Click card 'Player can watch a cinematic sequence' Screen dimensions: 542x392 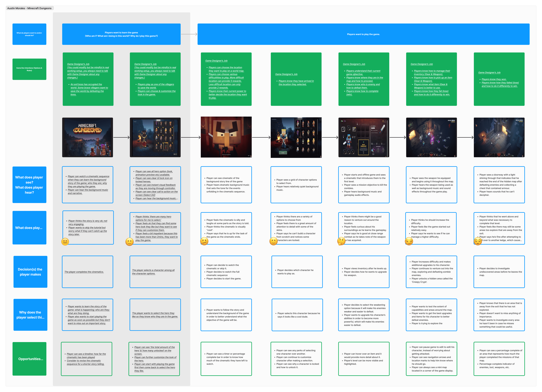coord(87,185)
